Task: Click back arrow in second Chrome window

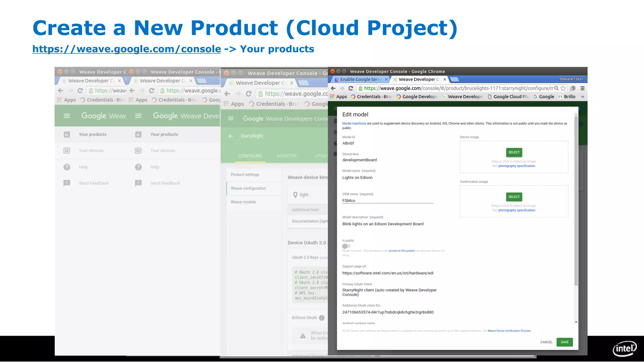Action: click(132, 91)
